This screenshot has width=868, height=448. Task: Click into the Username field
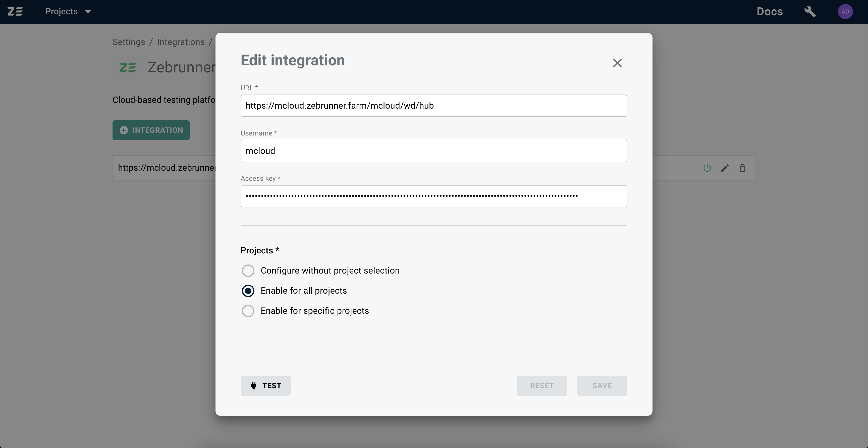coord(434,151)
